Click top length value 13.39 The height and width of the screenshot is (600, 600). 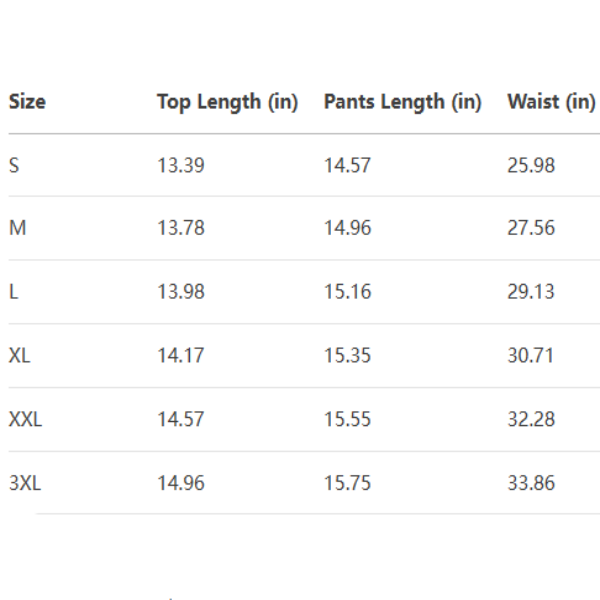click(x=180, y=165)
